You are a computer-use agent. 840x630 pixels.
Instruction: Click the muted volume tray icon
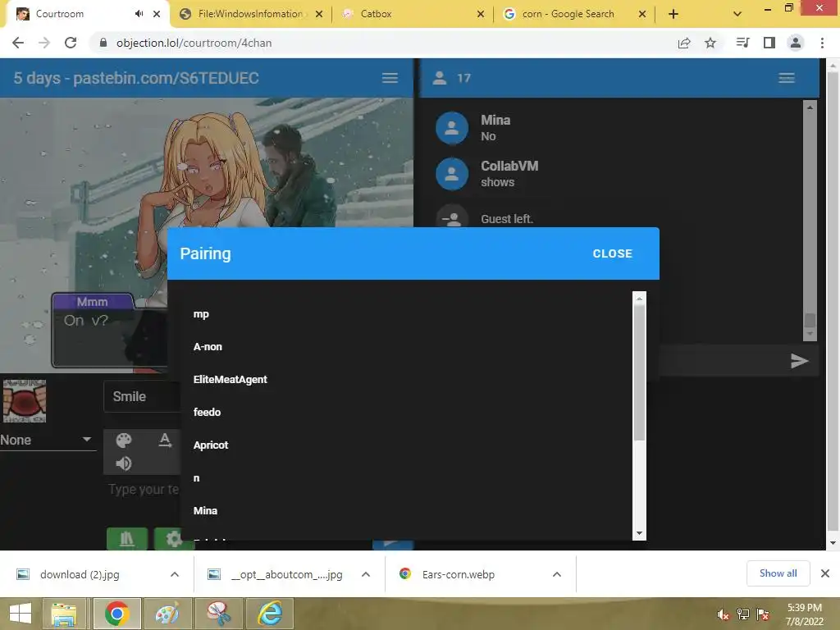point(724,614)
